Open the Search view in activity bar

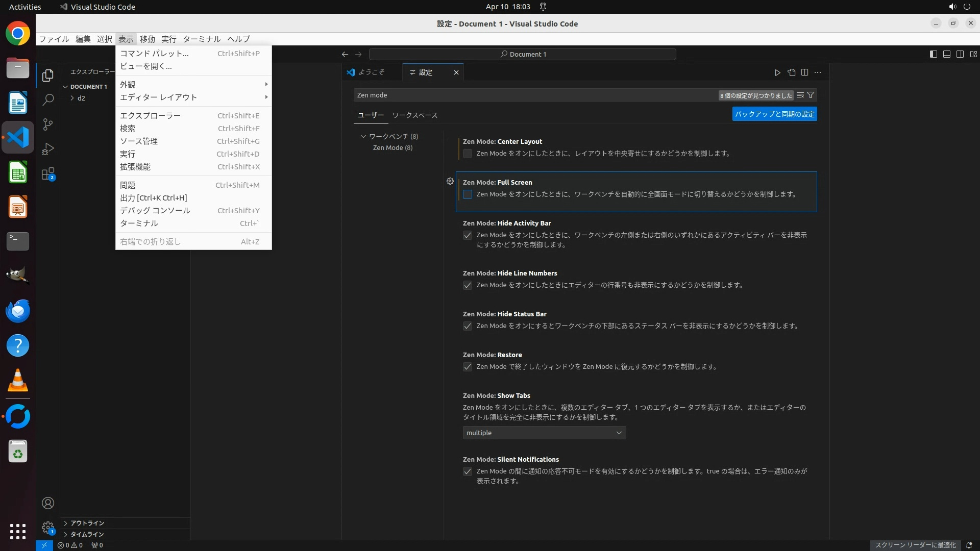[48, 100]
